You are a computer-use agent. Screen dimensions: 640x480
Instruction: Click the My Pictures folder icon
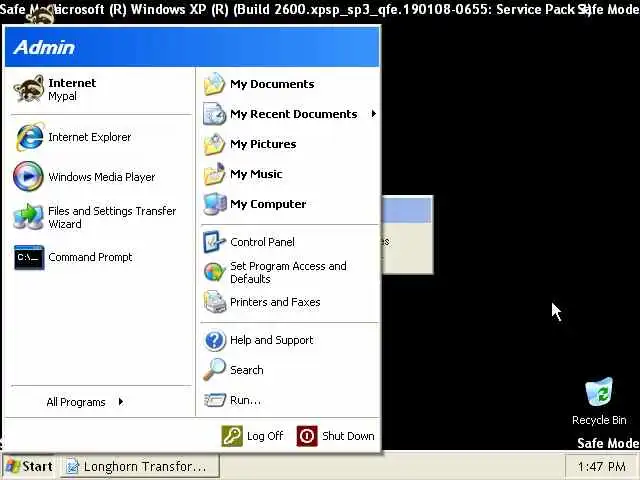214,144
